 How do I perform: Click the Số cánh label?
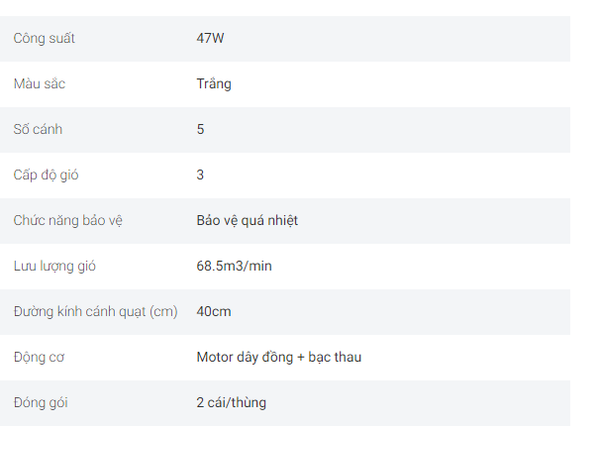[x=38, y=129]
